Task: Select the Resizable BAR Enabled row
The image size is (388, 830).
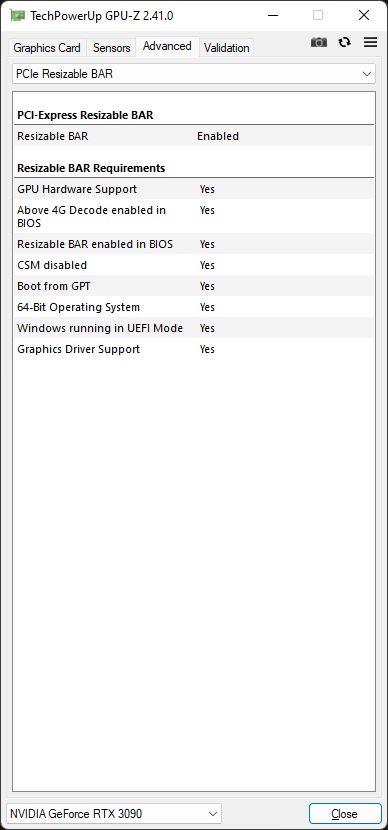Action: coord(194,136)
